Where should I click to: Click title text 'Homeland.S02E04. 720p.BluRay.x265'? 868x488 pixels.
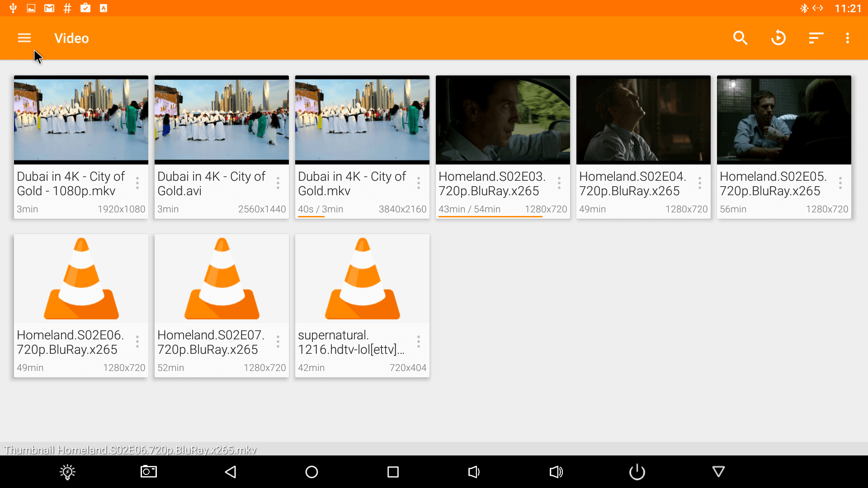coord(632,183)
